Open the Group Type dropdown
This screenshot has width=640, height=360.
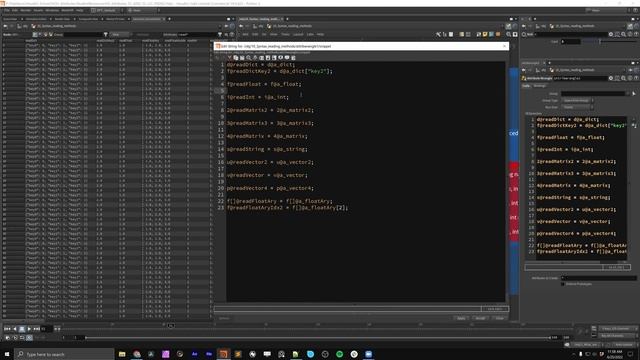[x=577, y=100]
